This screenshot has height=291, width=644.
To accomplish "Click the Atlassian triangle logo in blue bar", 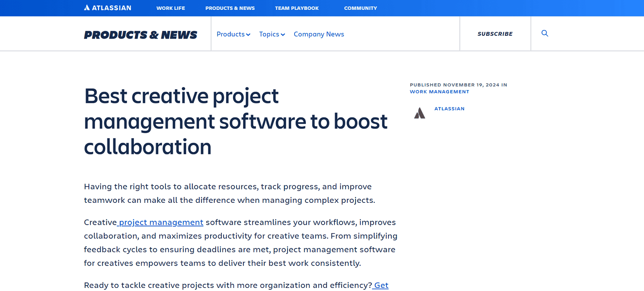I will 86,8.
